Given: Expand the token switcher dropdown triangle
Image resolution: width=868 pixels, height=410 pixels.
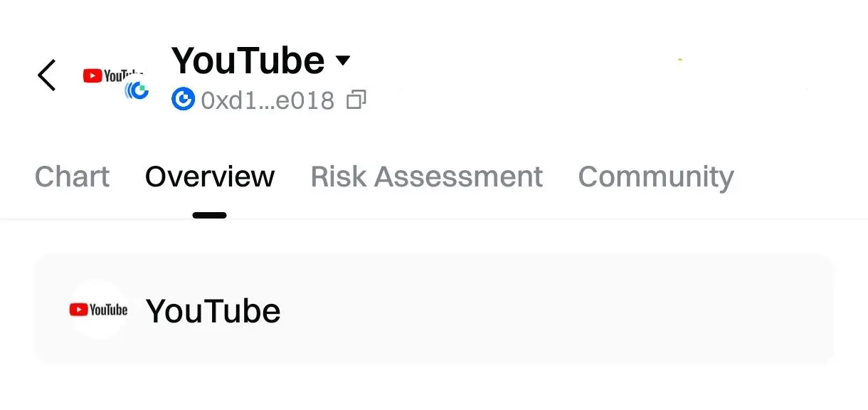Looking at the screenshot, I should pos(343,61).
